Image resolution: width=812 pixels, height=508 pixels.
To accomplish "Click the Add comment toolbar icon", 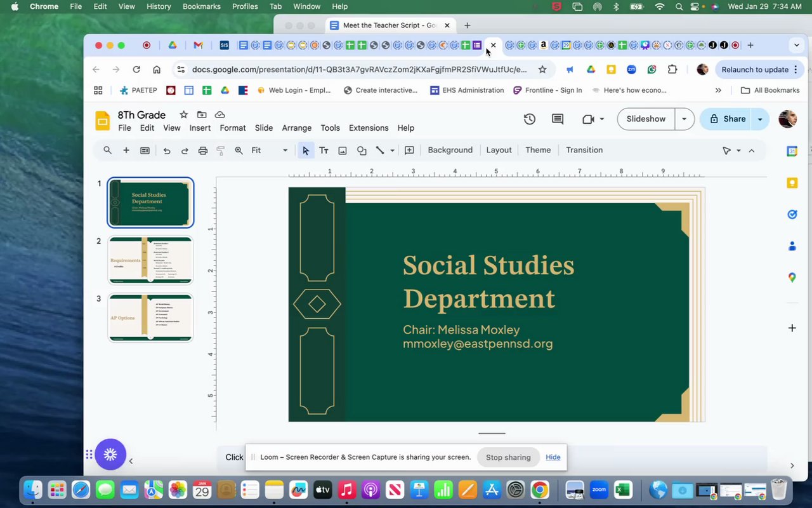I will point(409,150).
